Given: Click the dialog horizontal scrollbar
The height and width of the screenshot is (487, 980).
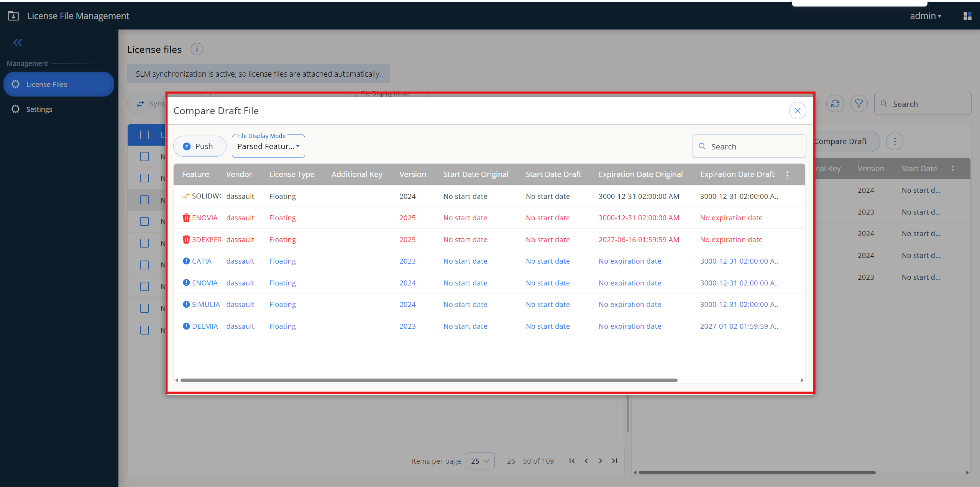Looking at the screenshot, I should pyautogui.click(x=429, y=380).
